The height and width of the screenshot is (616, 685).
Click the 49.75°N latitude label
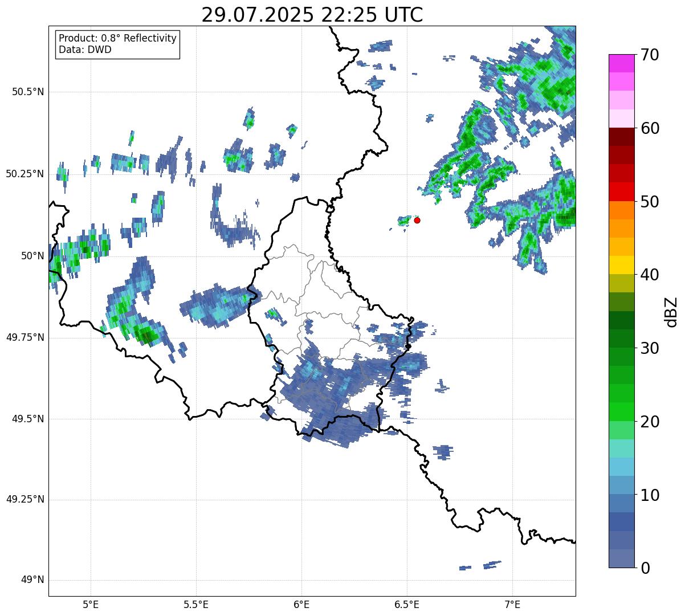click(x=25, y=337)
